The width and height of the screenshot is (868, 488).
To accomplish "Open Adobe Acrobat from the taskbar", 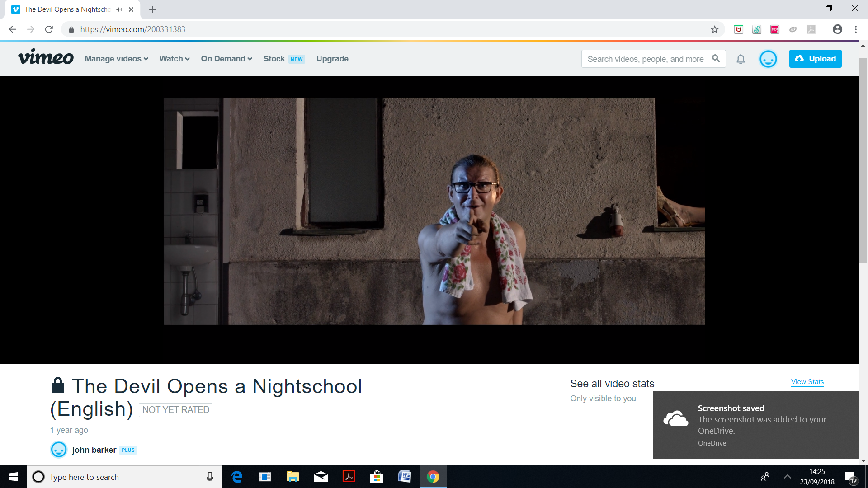I will click(349, 477).
